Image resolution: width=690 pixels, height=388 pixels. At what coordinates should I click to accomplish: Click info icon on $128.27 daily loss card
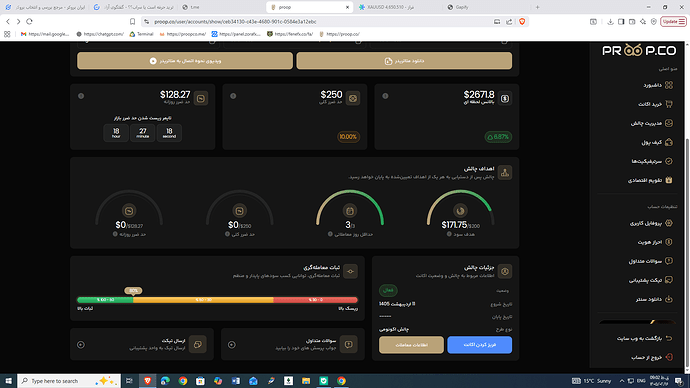pyautogui.click(x=81, y=96)
